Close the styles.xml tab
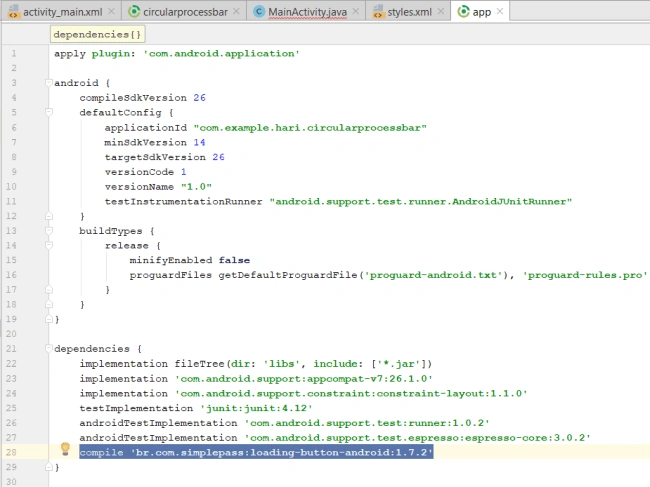This screenshot has height=487, width=650. coord(441,12)
